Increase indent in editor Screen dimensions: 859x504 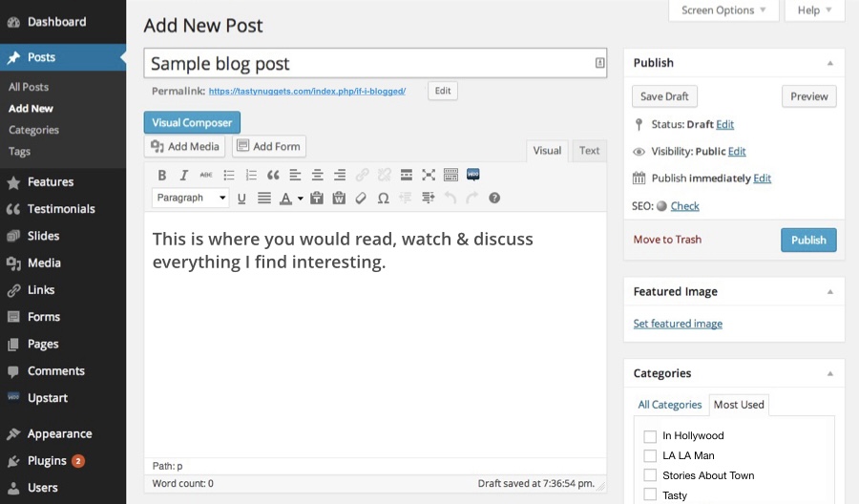pos(428,199)
